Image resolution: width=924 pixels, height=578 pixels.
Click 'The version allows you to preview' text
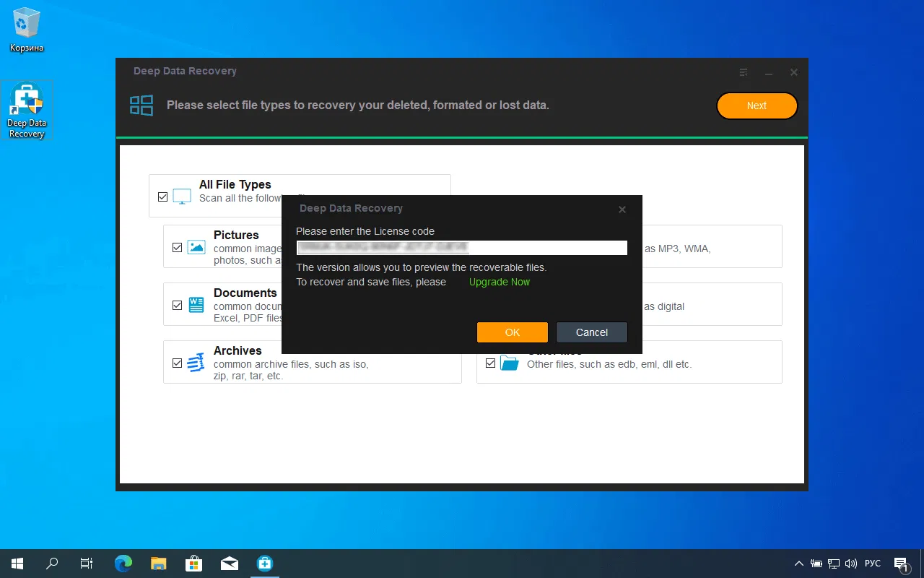point(422,267)
